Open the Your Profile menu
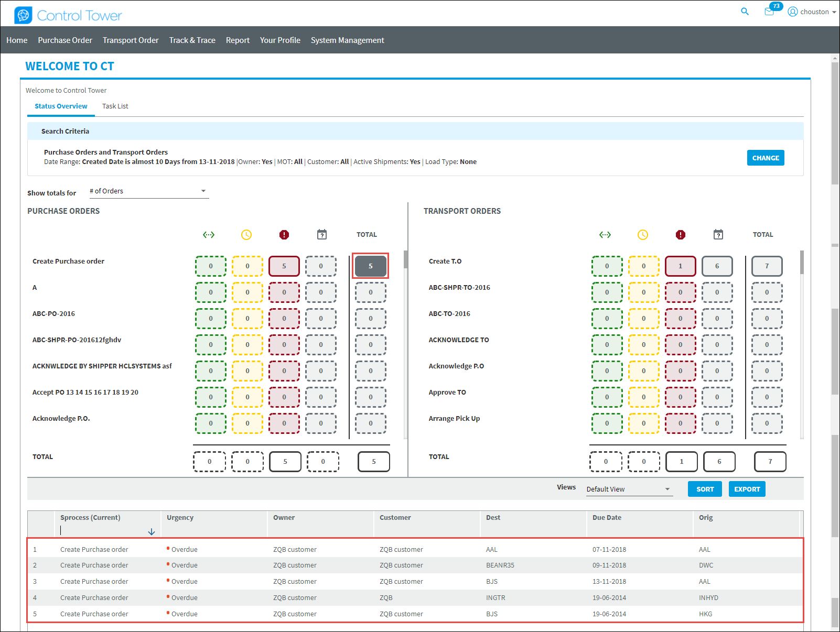Image resolution: width=840 pixels, height=632 pixels. click(x=280, y=40)
